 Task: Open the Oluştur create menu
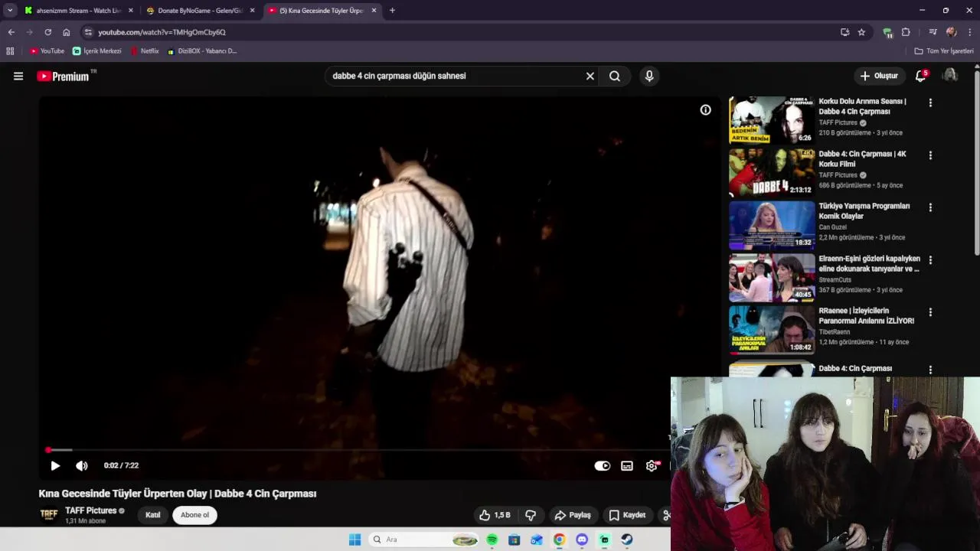[878, 76]
